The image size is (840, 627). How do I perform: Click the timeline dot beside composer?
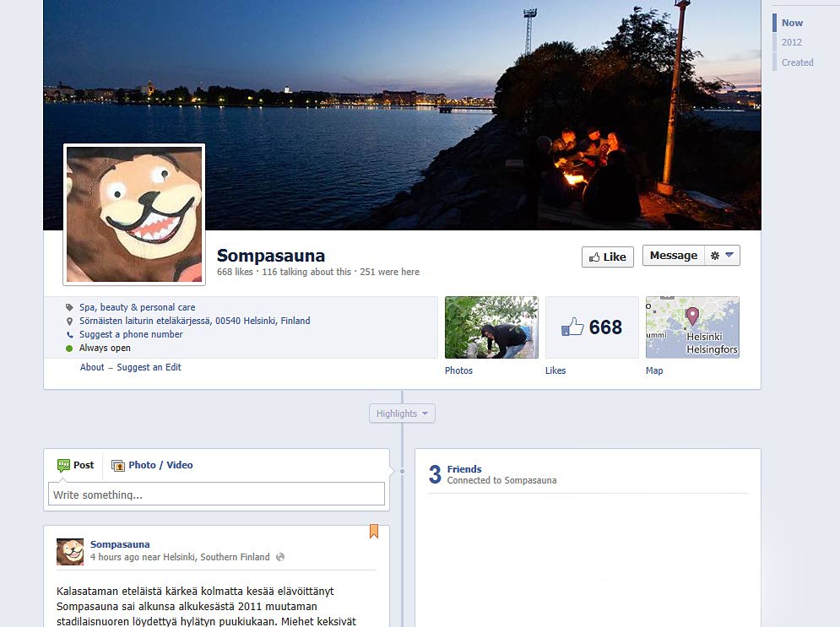403,471
